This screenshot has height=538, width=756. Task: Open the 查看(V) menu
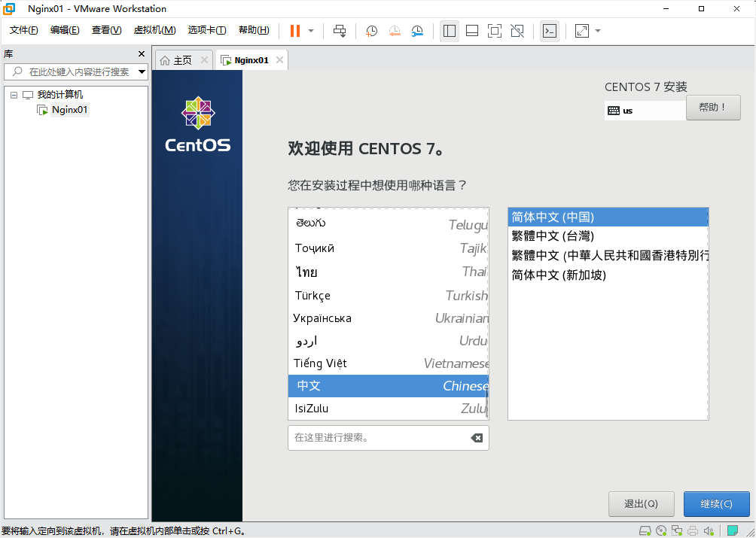107,30
